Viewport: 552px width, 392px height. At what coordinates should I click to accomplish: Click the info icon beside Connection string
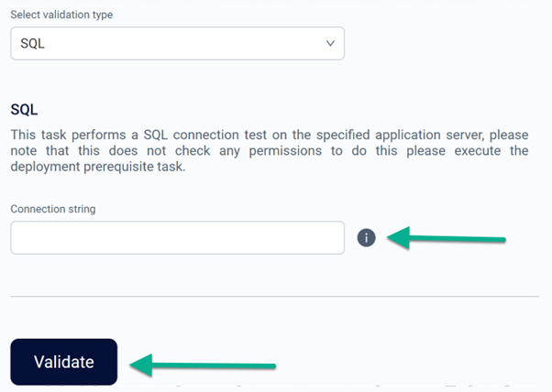tap(366, 237)
